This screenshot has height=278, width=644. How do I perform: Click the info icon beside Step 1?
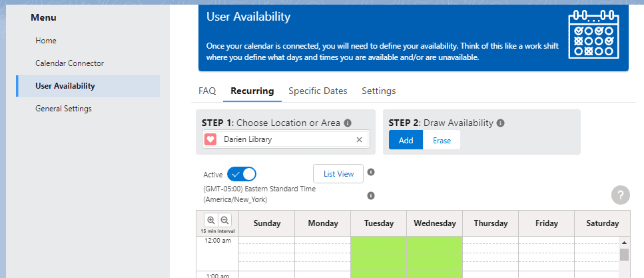click(x=348, y=123)
